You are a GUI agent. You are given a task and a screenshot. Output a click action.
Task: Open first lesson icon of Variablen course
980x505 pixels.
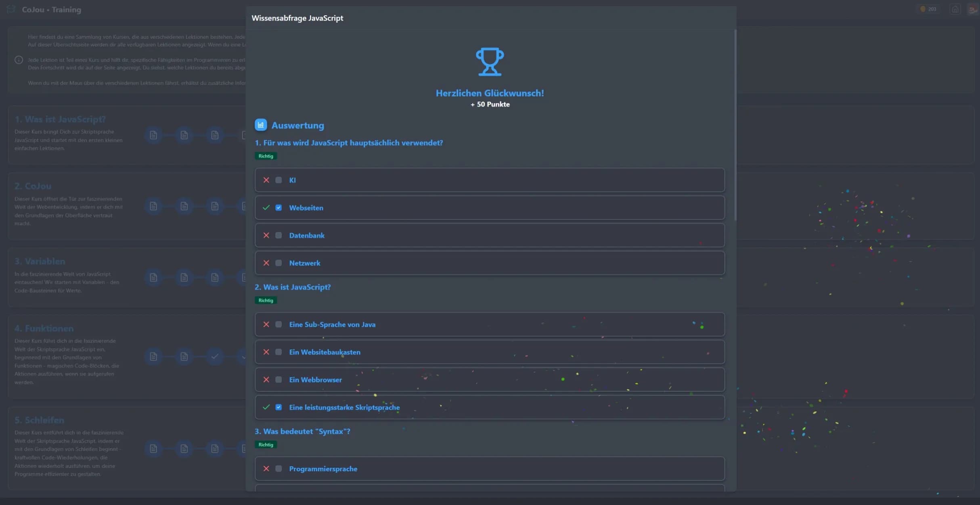(153, 278)
